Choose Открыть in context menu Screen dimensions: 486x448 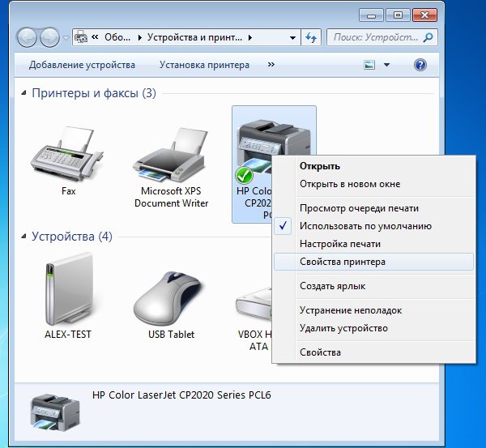373,166
